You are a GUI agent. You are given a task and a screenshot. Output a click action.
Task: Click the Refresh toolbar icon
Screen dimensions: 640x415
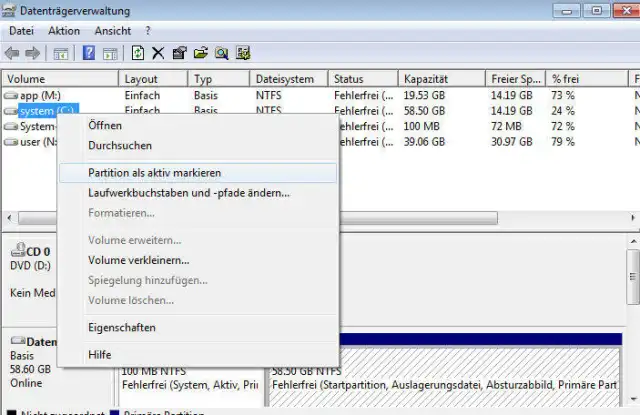[x=138, y=53]
